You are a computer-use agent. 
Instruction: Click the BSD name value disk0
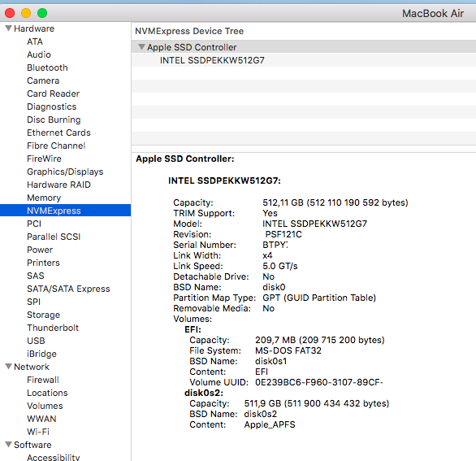274,287
